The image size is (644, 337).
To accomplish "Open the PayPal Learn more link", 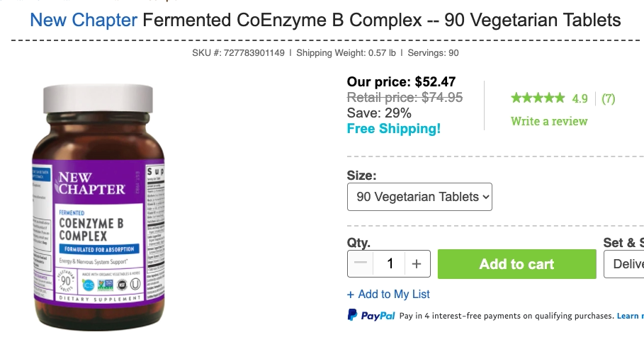I will click(630, 315).
